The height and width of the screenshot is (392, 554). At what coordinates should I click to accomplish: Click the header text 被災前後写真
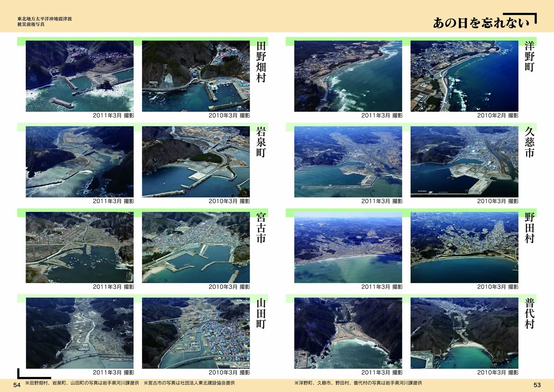click(31, 24)
